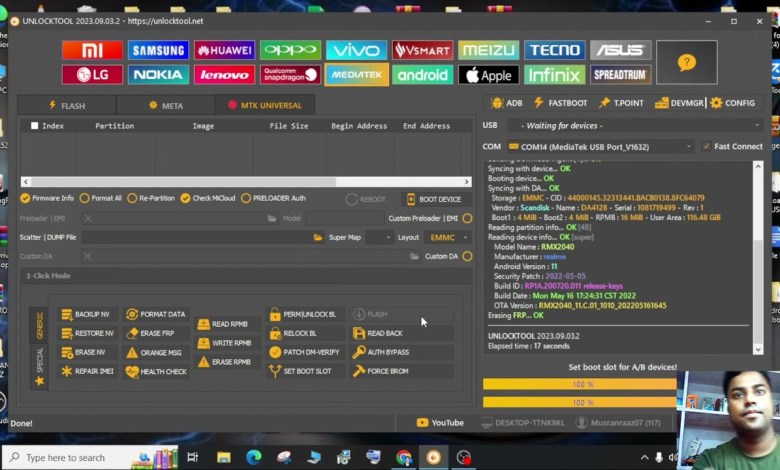Click the Scatter | DUMP File input field
The height and width of the screenshot is (470, 780).
pos(197,237)
